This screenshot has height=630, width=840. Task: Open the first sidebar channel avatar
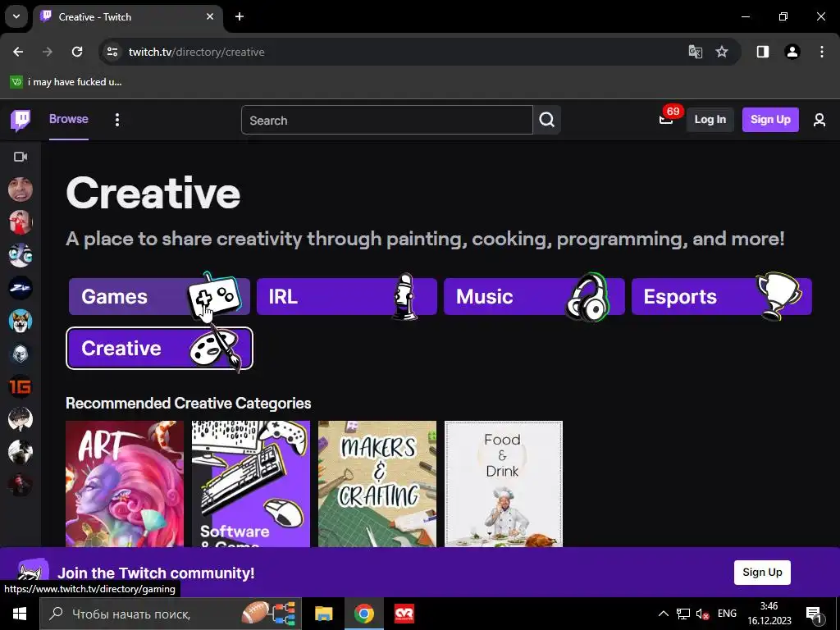tap(21, 189)
